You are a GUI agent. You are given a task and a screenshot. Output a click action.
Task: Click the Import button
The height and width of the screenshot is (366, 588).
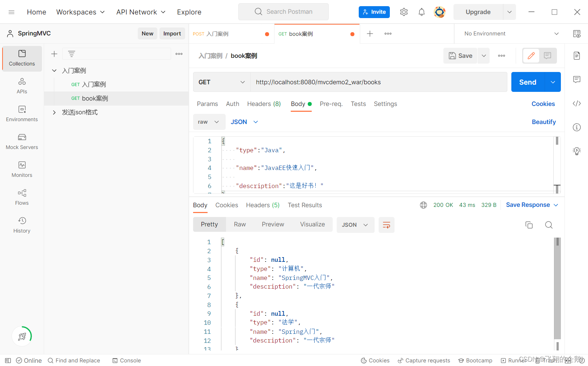[172, 34]
